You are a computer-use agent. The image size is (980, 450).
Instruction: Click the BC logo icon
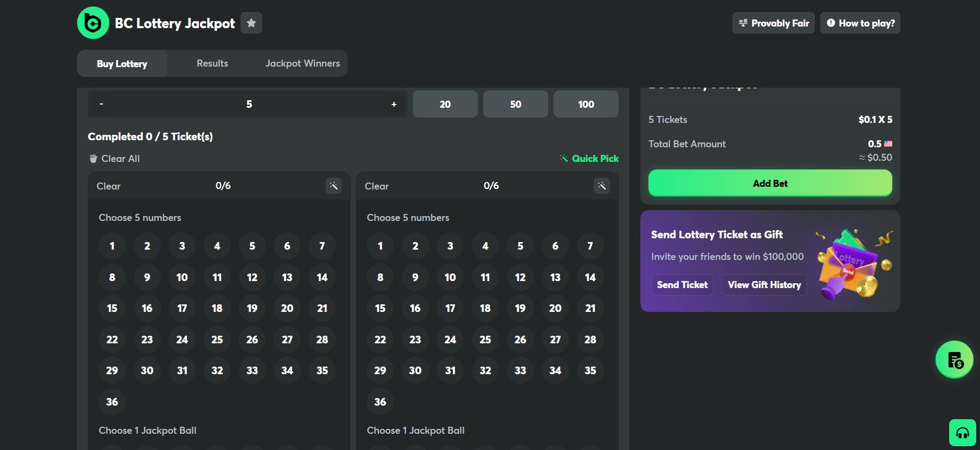point(93,23)
